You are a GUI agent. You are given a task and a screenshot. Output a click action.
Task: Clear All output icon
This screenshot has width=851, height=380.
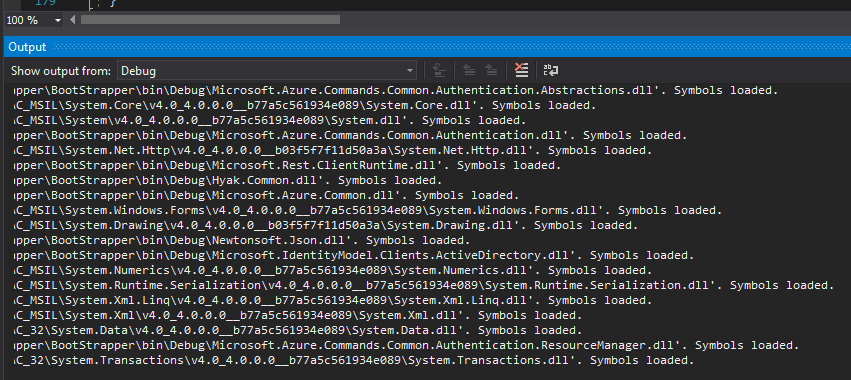[x=521, y=70]
